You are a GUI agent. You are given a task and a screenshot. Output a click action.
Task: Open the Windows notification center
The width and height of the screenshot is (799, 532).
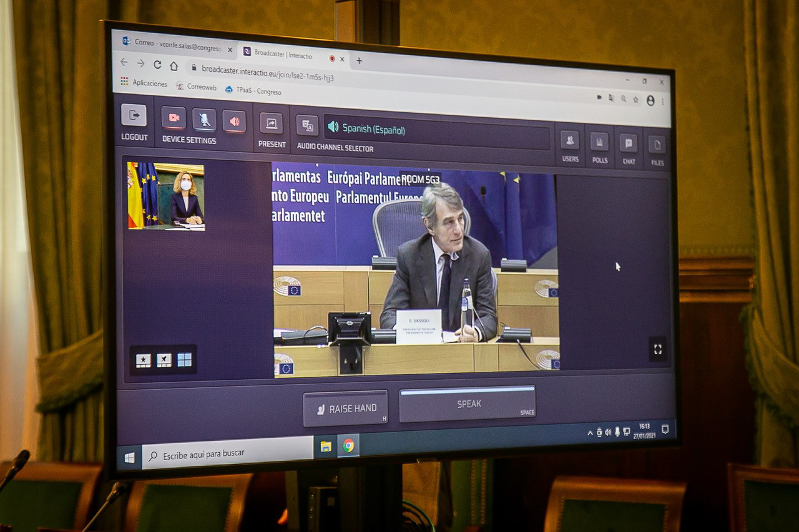coord(665,429)
